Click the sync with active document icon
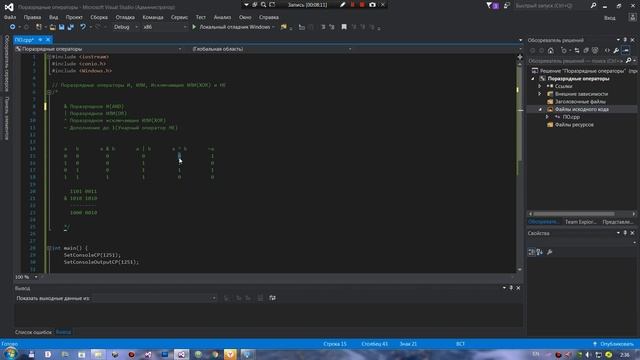The image size is (640, 360). pyautogui.click(x=577, y=51)
